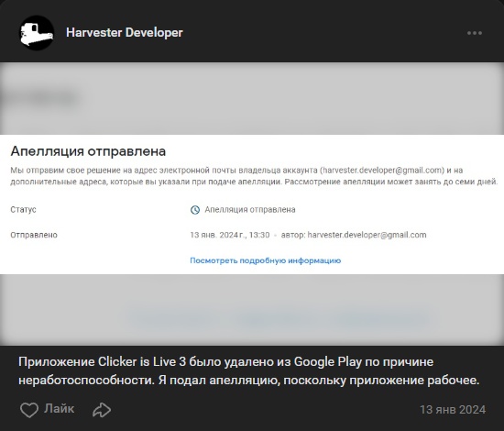Open the post date 13 янв 2024
Screen dimensions: 504x431
453,409
